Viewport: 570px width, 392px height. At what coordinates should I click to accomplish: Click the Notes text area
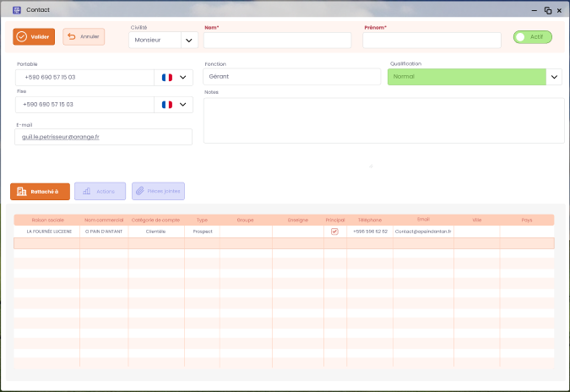click(383, 121)
